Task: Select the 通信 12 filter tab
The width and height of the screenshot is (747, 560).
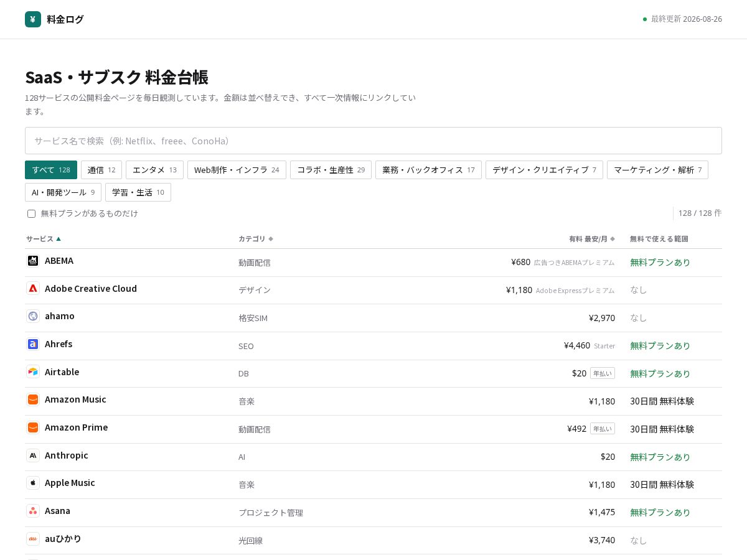Action: (101, 170)
